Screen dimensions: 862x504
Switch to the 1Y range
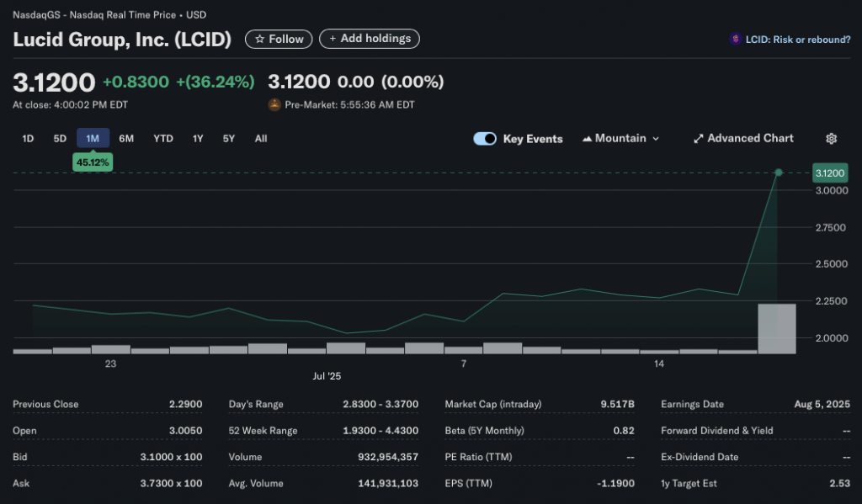pos(198,139)
